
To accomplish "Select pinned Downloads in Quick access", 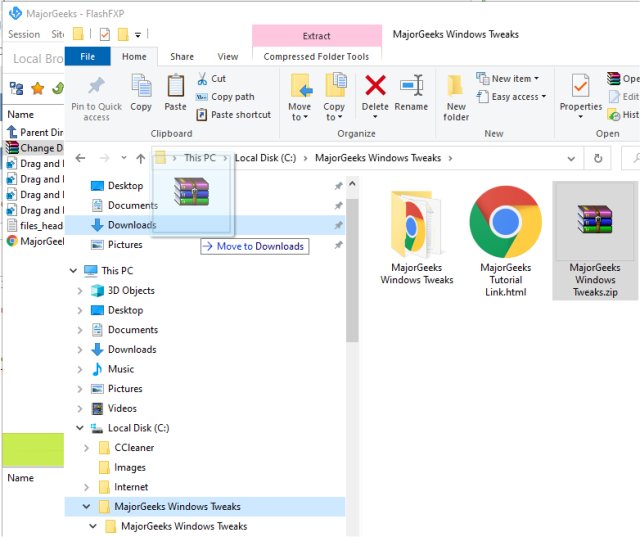I will click(204, 225).
